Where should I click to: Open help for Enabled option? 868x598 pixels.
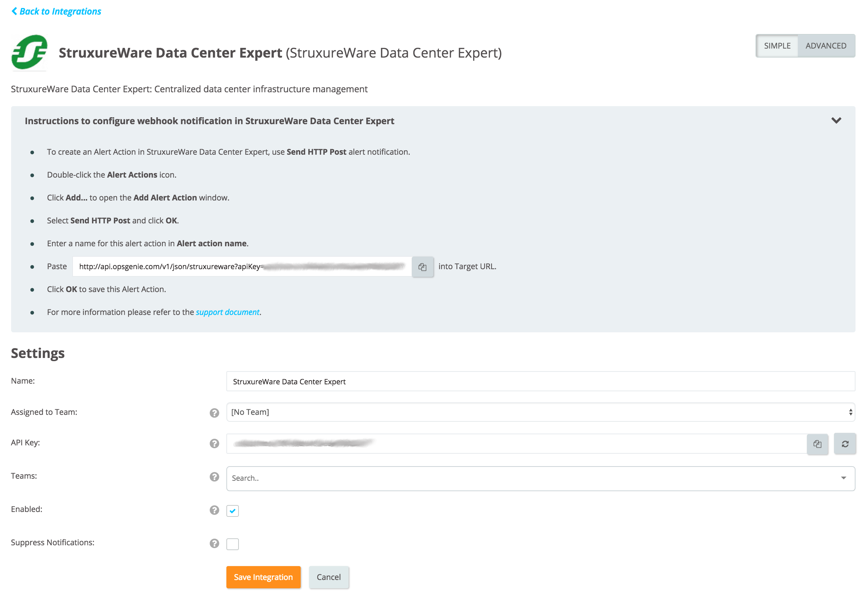pos(214,510)
